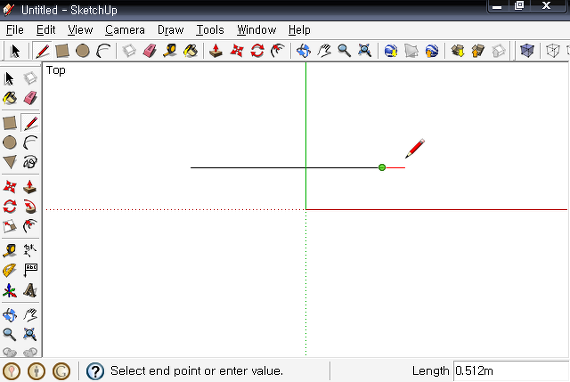Choose Rotate in left palette
Screen dimensions: 570x382
tap(10, 206)
